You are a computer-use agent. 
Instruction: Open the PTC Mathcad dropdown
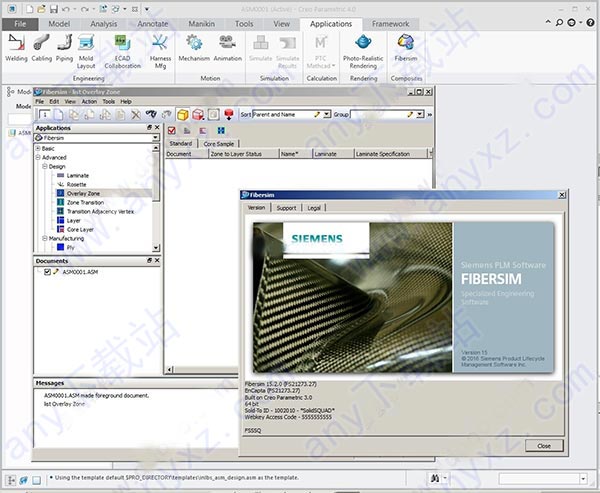pos(321,51)
